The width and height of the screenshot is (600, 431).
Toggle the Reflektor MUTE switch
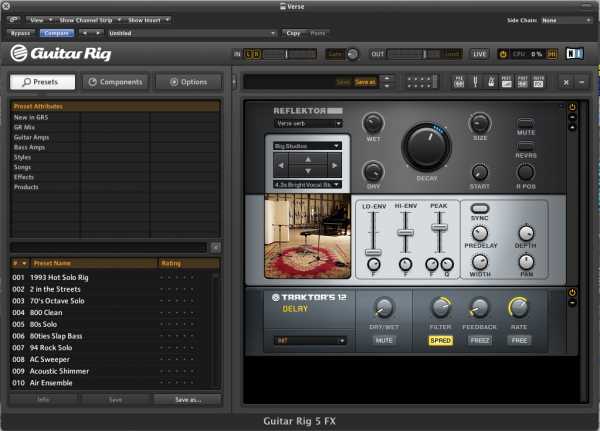(x=525, y=123)
